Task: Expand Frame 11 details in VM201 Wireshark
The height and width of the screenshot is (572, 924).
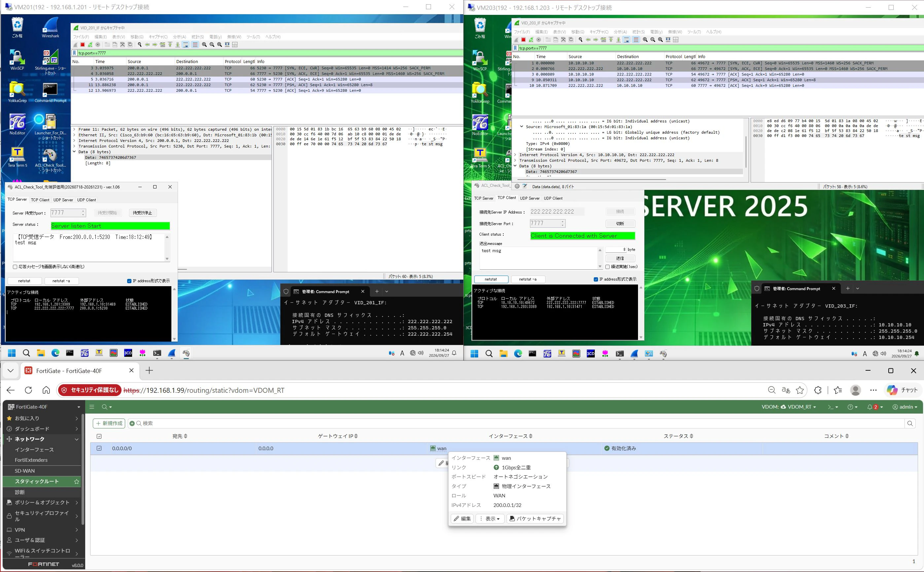Action: (x=74, y=129)
